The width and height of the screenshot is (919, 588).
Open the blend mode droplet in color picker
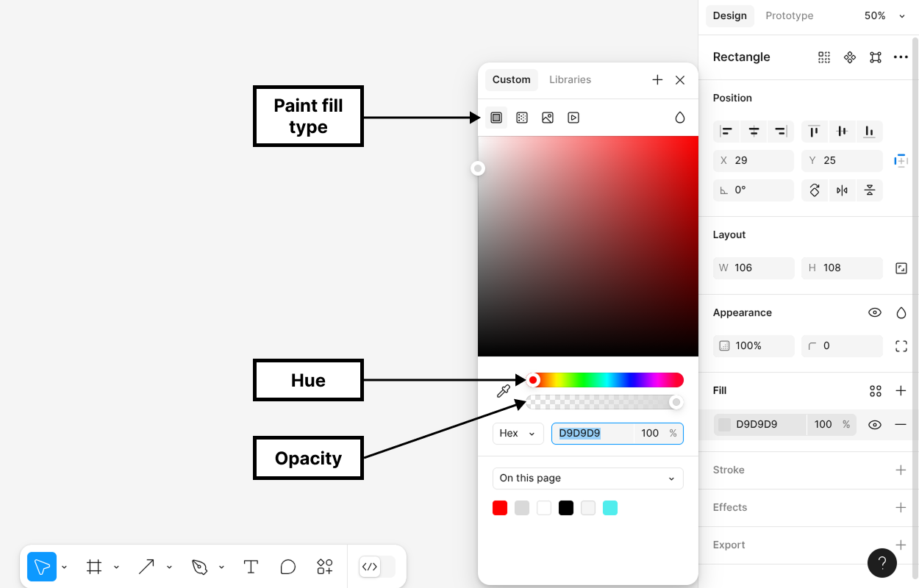680,118
